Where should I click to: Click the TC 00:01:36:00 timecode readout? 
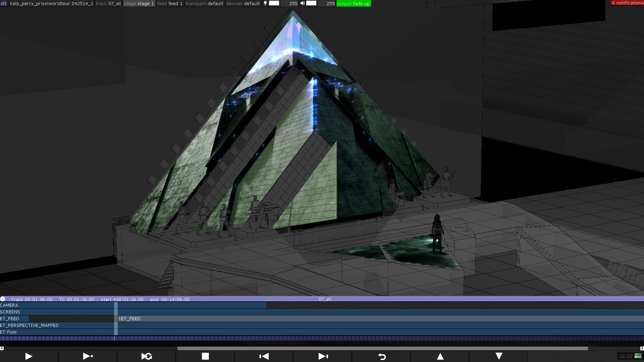coord(76,299)
